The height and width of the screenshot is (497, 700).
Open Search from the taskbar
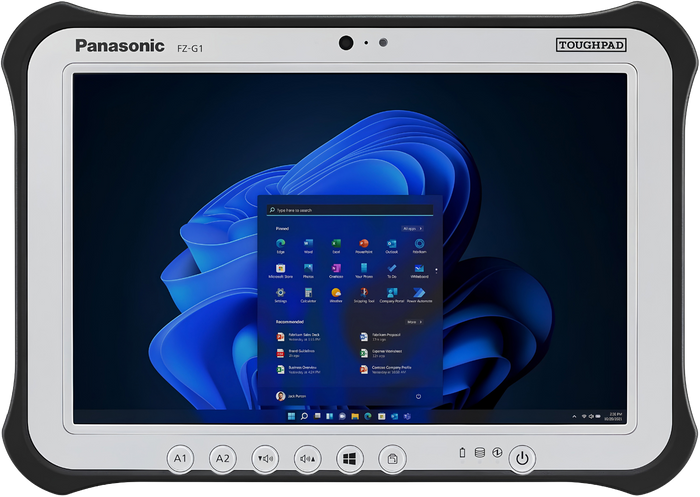point(304,416)
